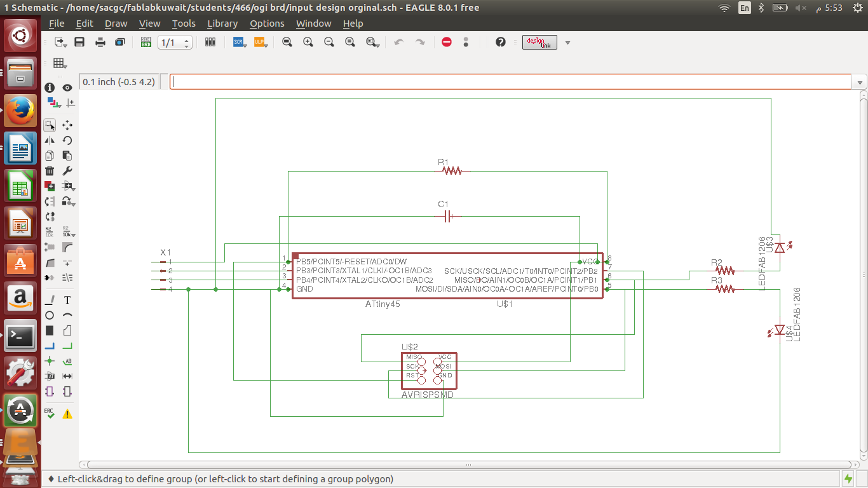868x488 pixels.
Task: Zoom to fit the drawing
Action: tap(287, 42)
